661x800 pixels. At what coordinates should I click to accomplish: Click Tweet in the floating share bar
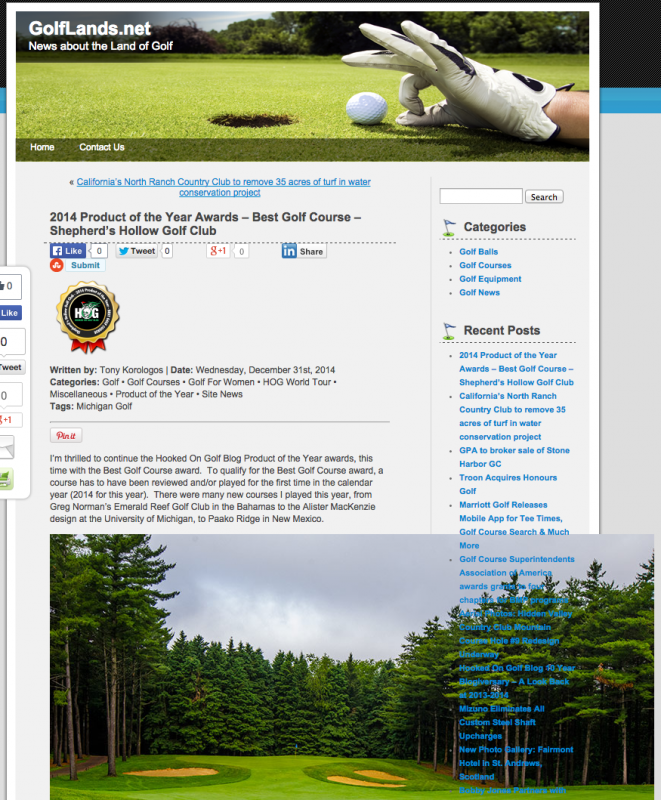pyautogui.click(x=11, y=367)
